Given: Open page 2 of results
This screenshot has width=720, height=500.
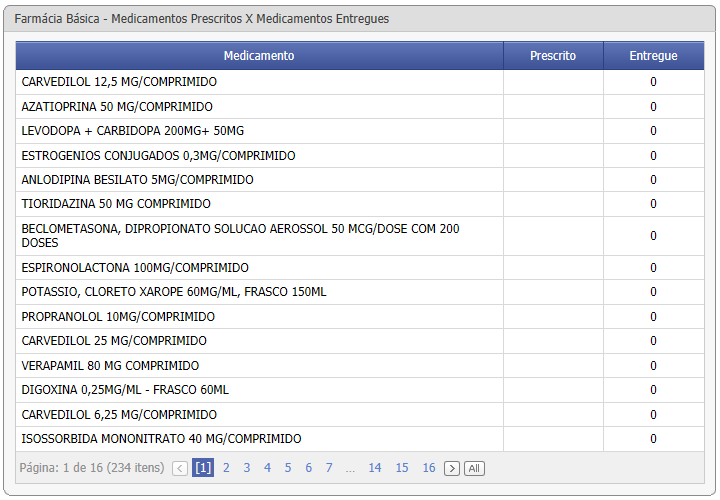Looking at the screenshot, I should (x=226, y=468).
